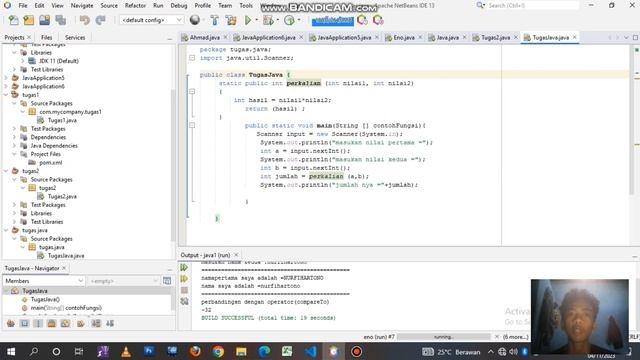Open VLC from the taskbar
640x360 pixels.
tap(126, 351)
